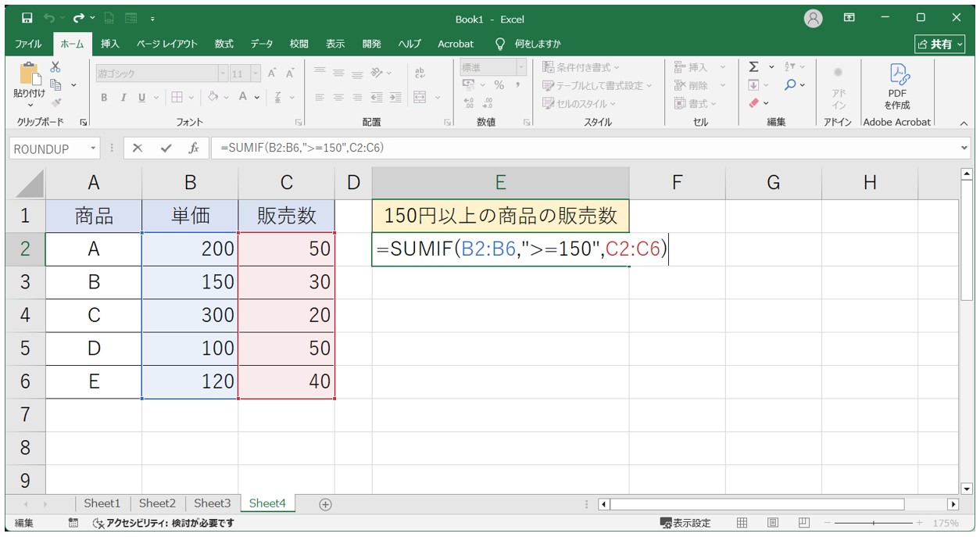Viewport: 980px width, 537px height.
Task: Click the macro recording status bar icon
Action: click(73, 523)
